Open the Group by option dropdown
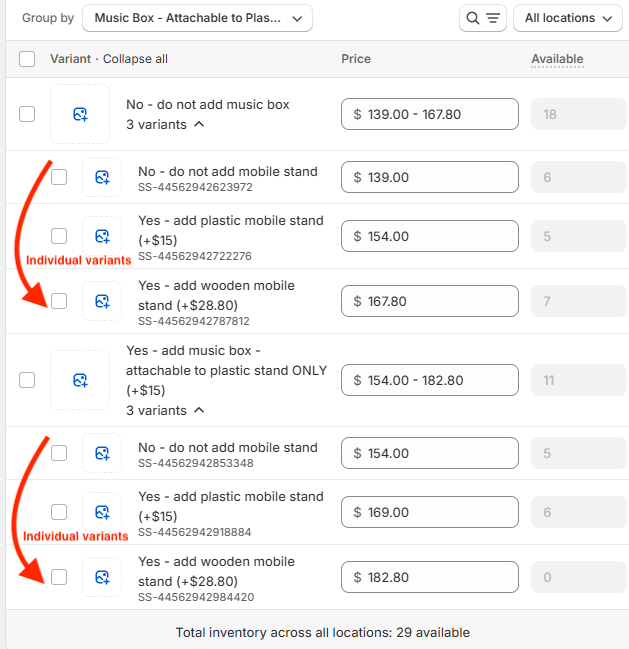629x649 pixels. [x=197, y=18]
